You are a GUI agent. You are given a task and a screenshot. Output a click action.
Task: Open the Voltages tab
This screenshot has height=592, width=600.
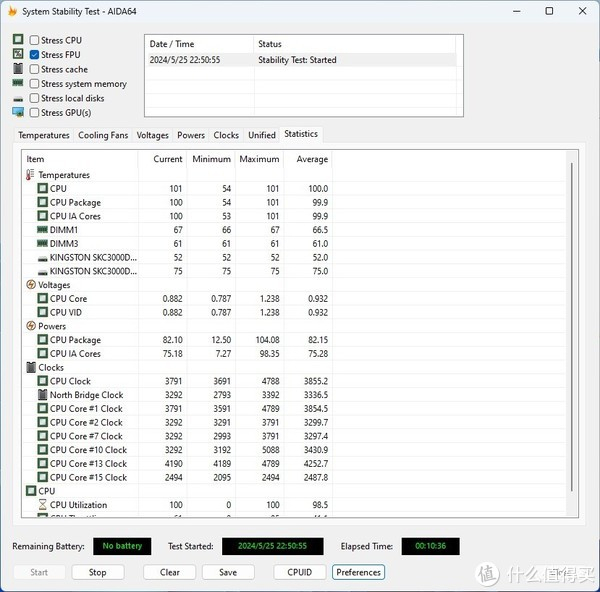tap(152, 135)
